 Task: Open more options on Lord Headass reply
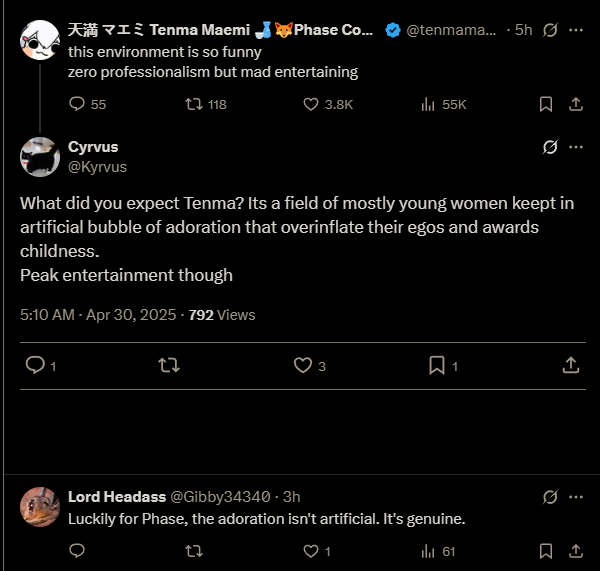(x=575, y=496)
